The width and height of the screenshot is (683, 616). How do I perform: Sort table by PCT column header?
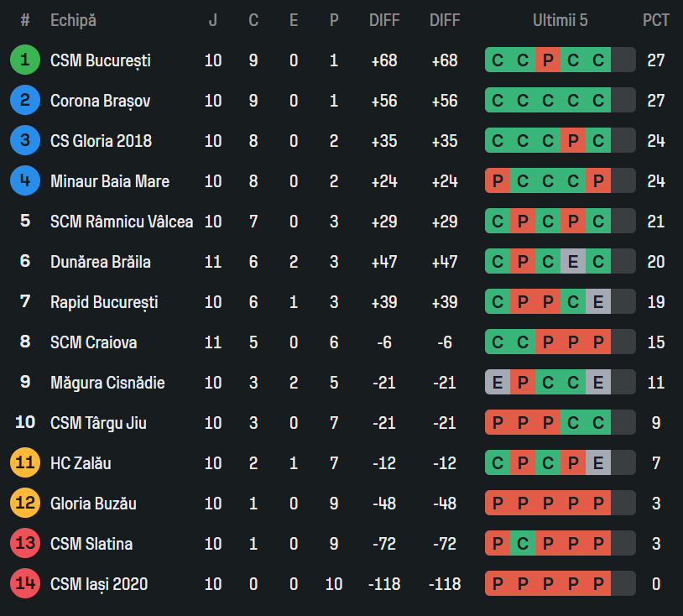click(656, 20)
